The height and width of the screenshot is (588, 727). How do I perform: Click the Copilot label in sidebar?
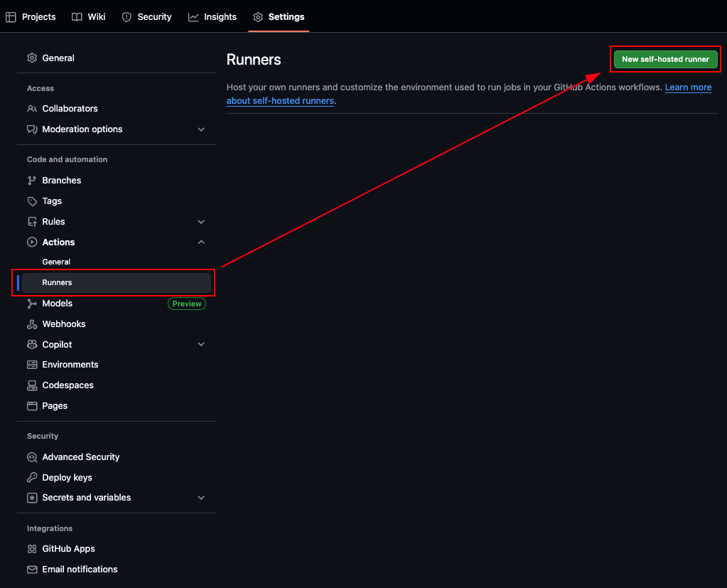point(57,345)
